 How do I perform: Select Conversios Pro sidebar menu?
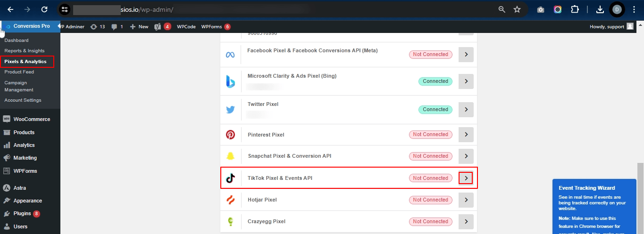pos(30,26)
